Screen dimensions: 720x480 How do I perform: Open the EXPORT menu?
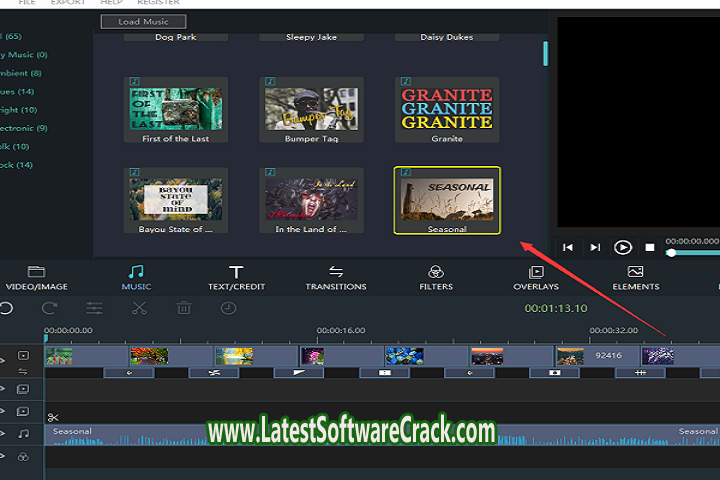tap(68, 3)
